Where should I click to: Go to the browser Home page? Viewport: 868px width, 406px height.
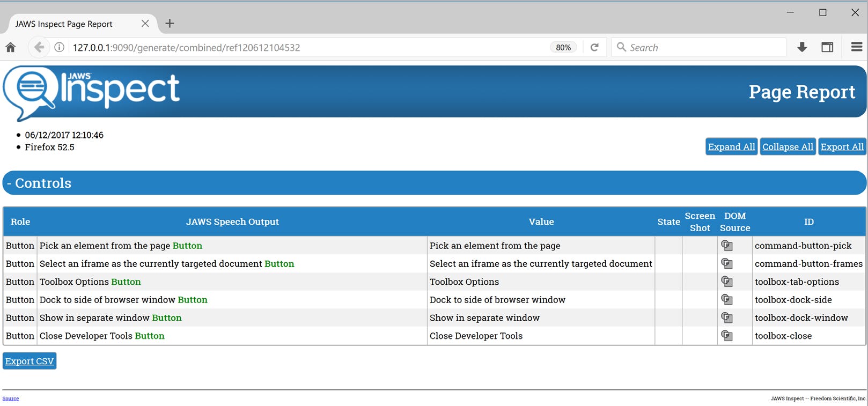pos(11,47)
